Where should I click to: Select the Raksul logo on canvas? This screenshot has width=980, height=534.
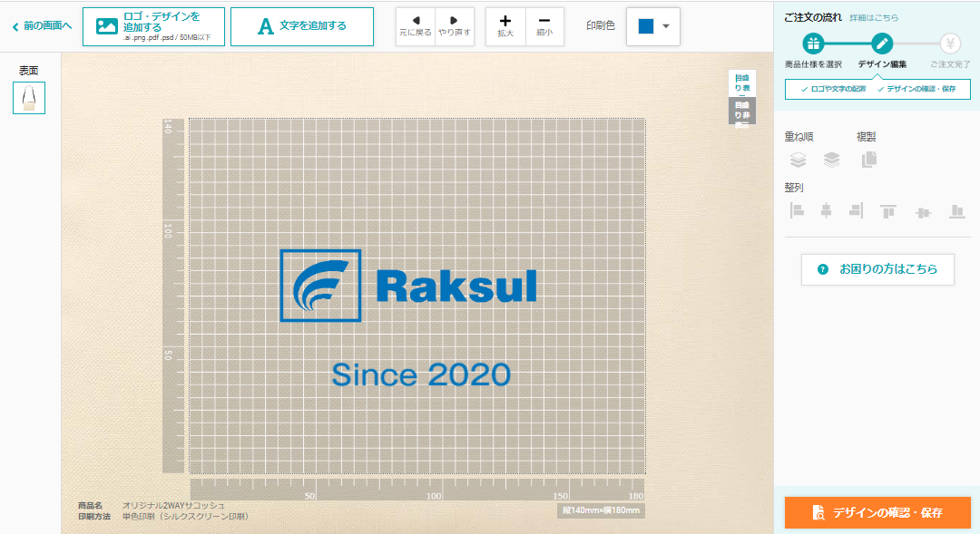[x=408, y=286]
